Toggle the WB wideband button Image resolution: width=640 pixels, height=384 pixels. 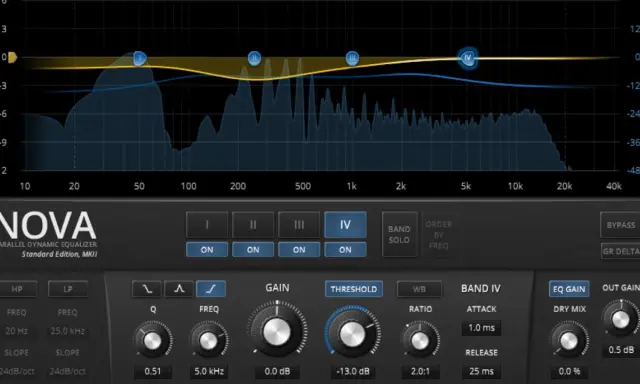pyautogui.click(x=419, y=289)
